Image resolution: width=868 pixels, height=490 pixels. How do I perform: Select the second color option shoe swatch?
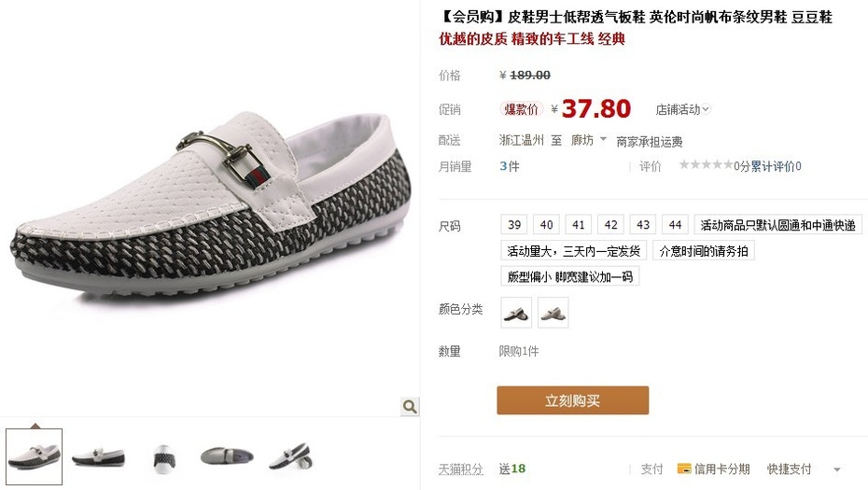(553, 313)
